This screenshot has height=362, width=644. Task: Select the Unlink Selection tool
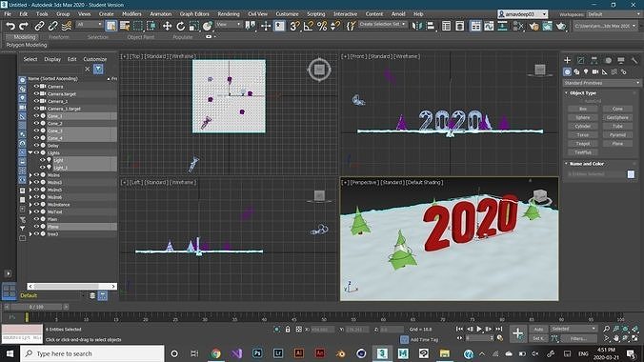pyautogui.click(x=52, y=26)
